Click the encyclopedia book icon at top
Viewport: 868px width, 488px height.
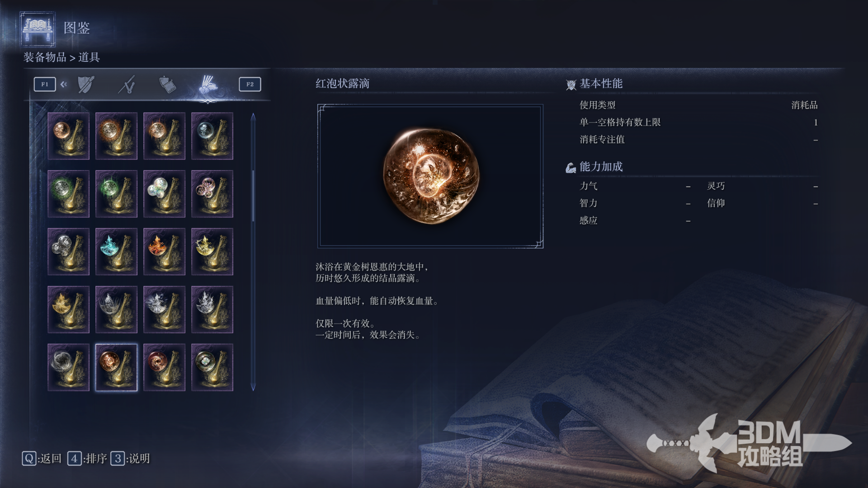click(38, 28)
